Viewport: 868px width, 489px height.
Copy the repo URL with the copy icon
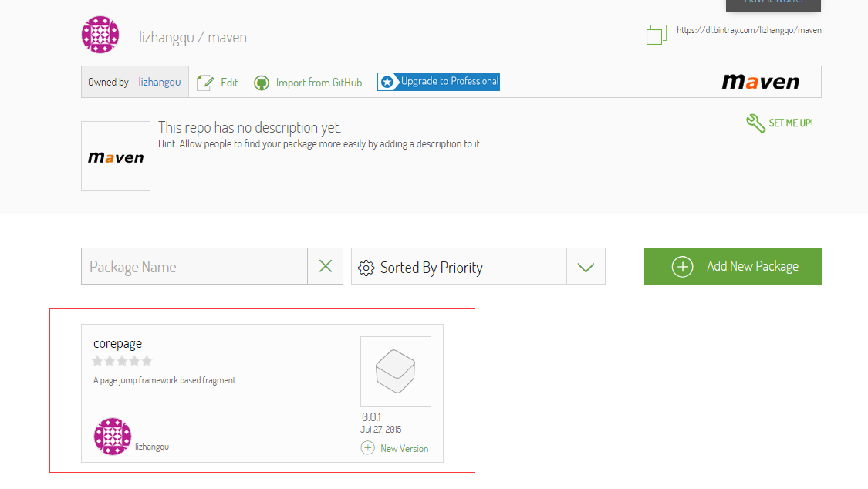click(657, 34)
